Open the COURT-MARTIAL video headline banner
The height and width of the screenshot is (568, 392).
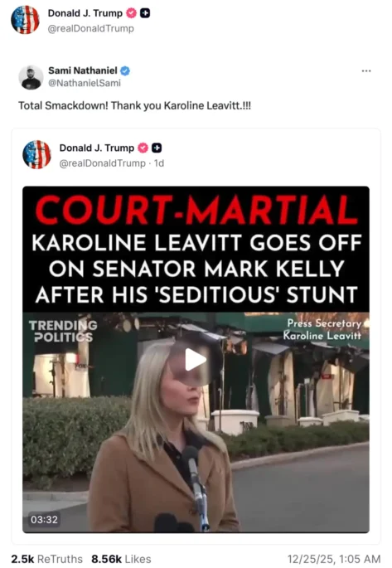pos(196,250)
